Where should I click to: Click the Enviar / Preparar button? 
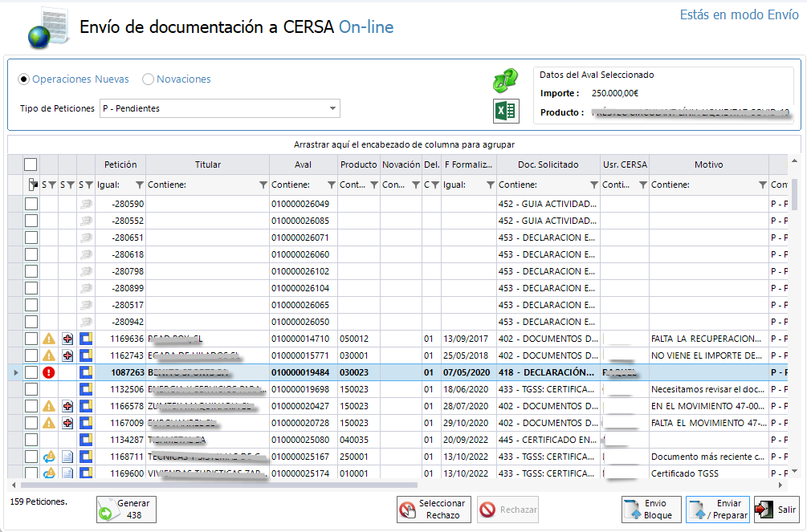click(719, 510)
